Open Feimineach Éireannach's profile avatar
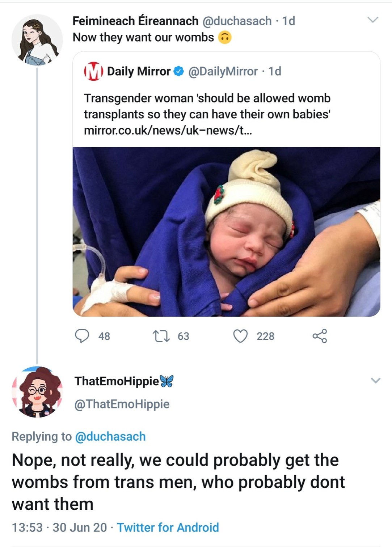This screenshot has height=547, width=392. [37, 40]
